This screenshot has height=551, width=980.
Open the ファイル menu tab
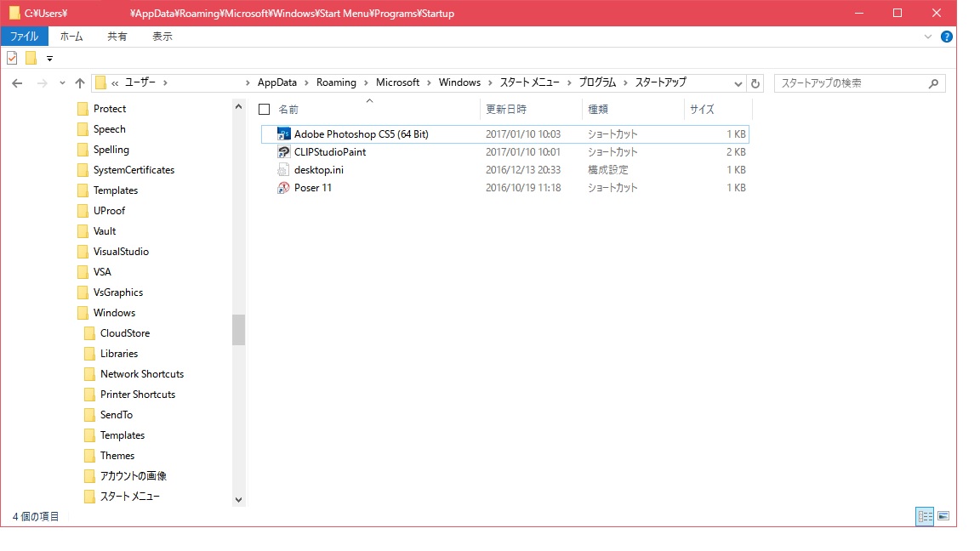25,37
